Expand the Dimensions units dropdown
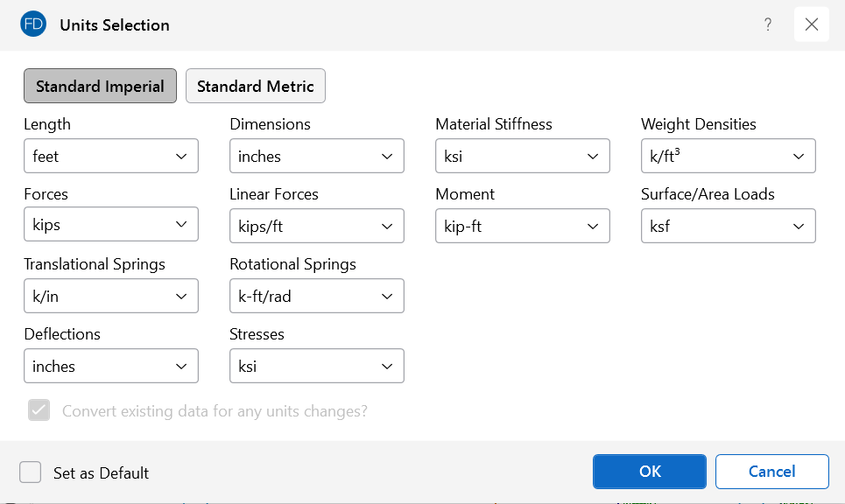Viewport: 845px width, 504px height. 317,157
